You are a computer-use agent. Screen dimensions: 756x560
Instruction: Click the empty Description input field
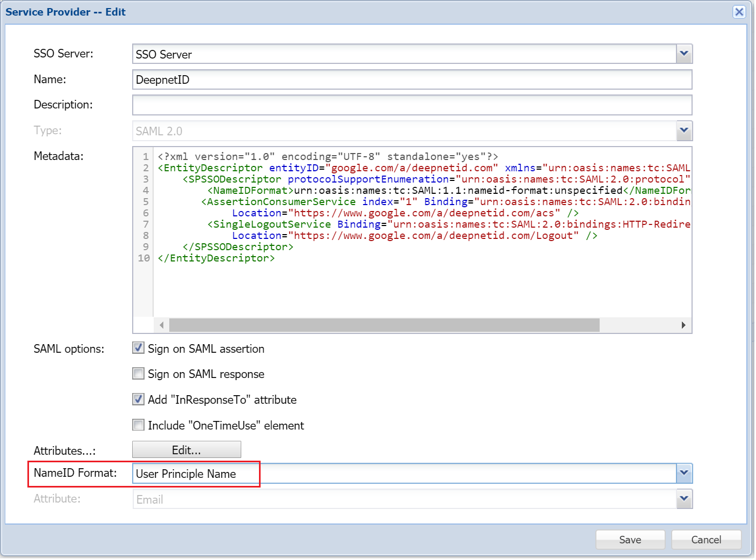(411, 105)
